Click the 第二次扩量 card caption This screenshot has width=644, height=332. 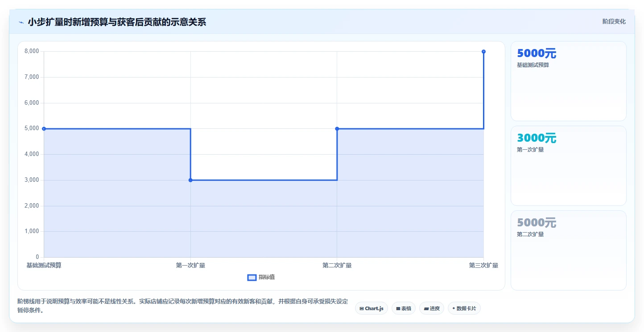[x=530, y=234]
